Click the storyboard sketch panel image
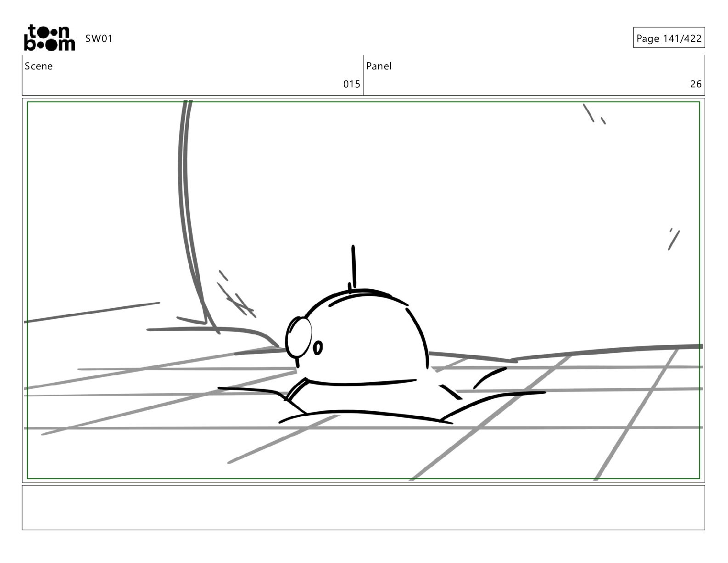728x563 pixels. (363, 290)
